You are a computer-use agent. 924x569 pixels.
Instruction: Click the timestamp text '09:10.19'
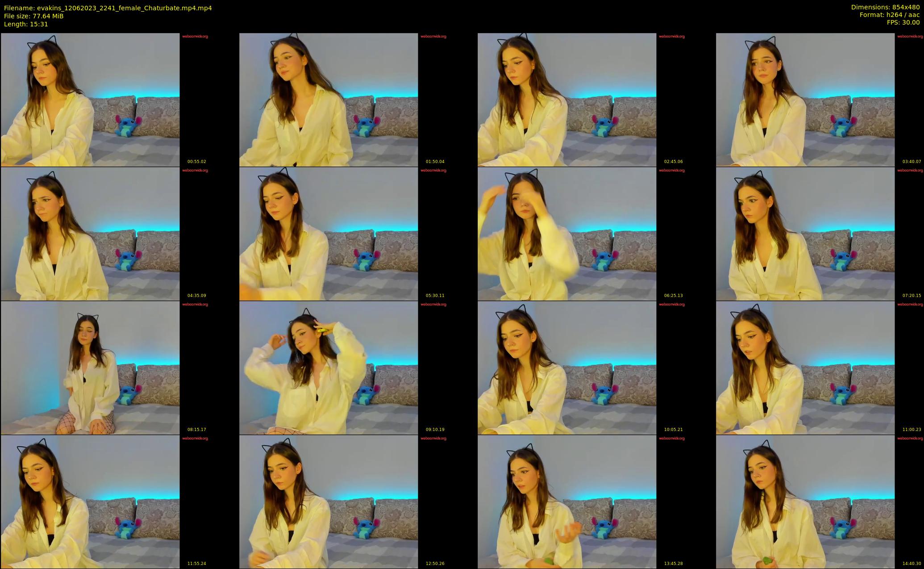tap(435, 430)
